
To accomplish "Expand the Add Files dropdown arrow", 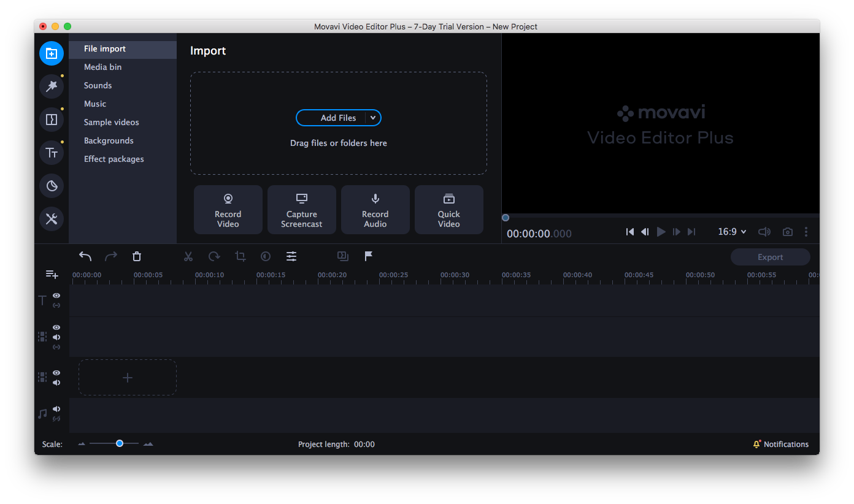I will (x=373, y=118).
